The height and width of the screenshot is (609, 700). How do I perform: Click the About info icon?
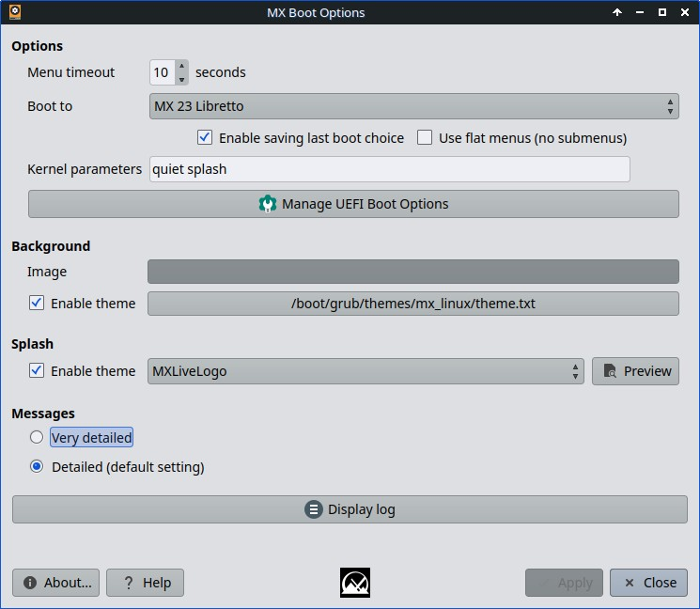click(x=30, y=583)
